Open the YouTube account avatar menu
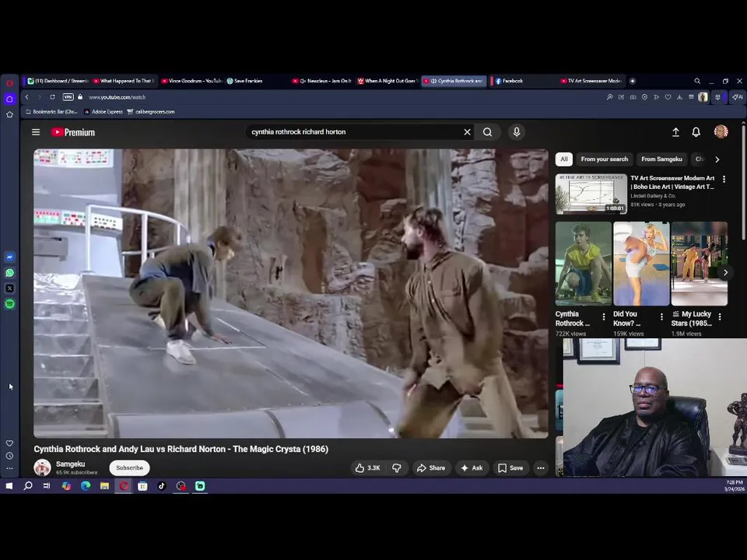Screen dimensions: 747x560 pos(721,131)
